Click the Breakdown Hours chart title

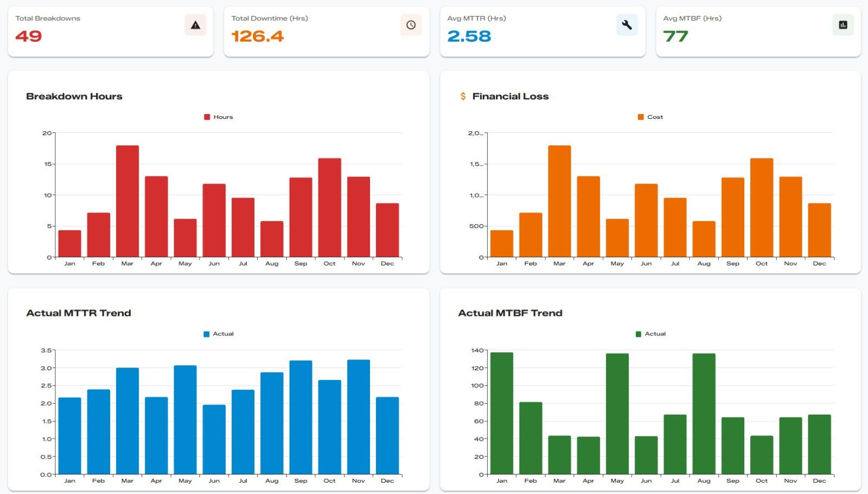click(x=74, y=96)
